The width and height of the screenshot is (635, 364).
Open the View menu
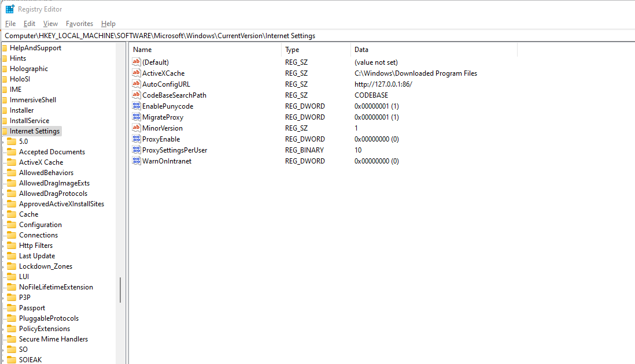coord(50,24)
